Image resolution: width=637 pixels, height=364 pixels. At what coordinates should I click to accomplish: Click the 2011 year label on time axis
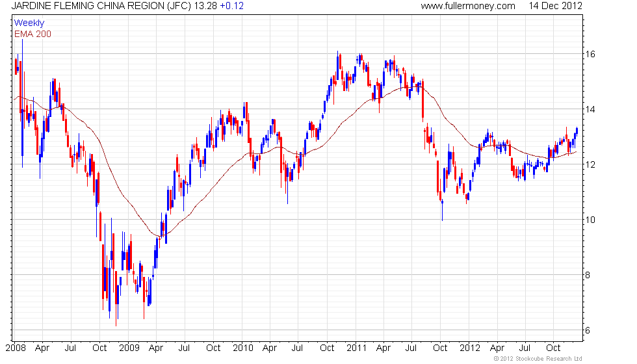[x=356, y=348]
